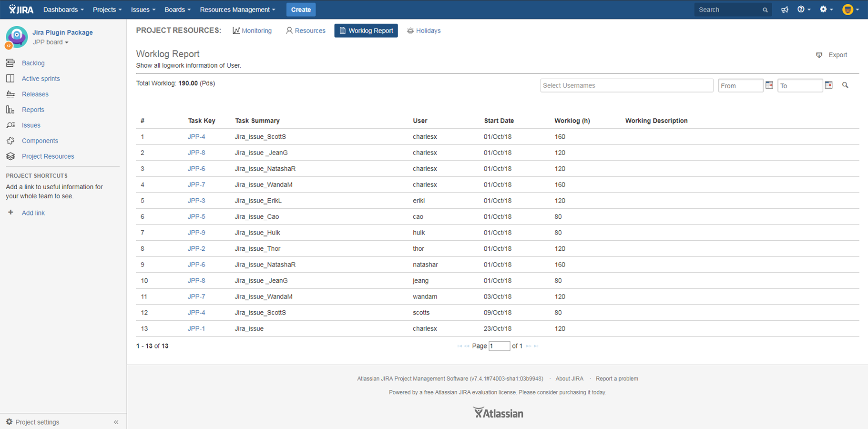Screen dimensions: 868x429
Task: Click the 'natashar' user cell
Action: click(x=425, y=265)
